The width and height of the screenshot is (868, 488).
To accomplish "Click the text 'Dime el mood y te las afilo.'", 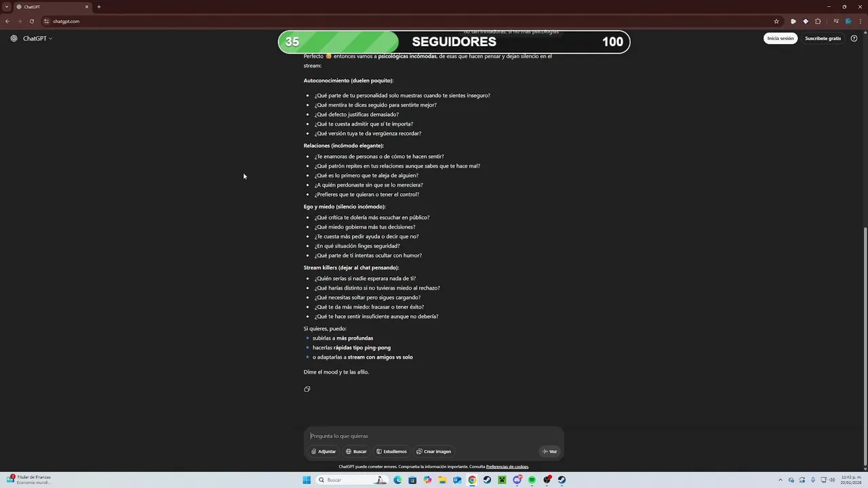I will (336, 372).
